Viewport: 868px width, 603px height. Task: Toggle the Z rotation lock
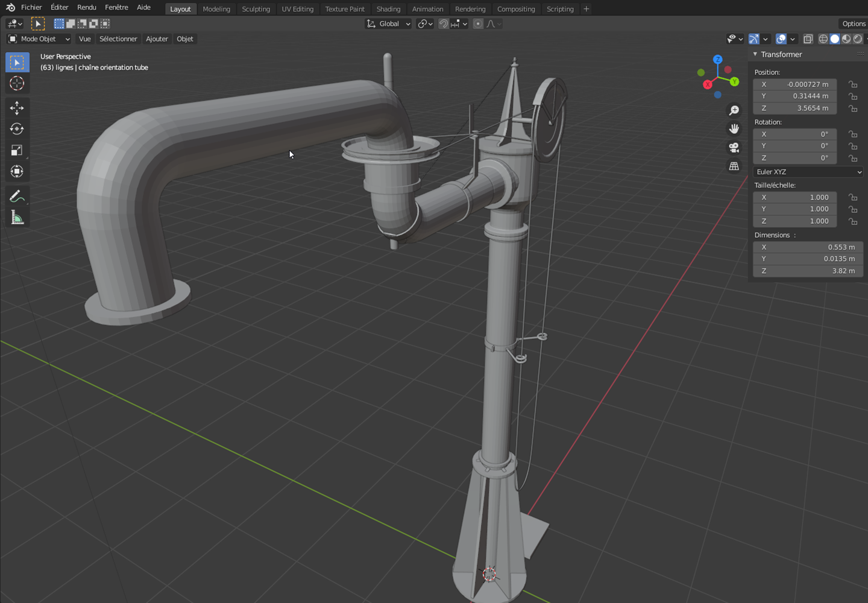pos(853,158)
